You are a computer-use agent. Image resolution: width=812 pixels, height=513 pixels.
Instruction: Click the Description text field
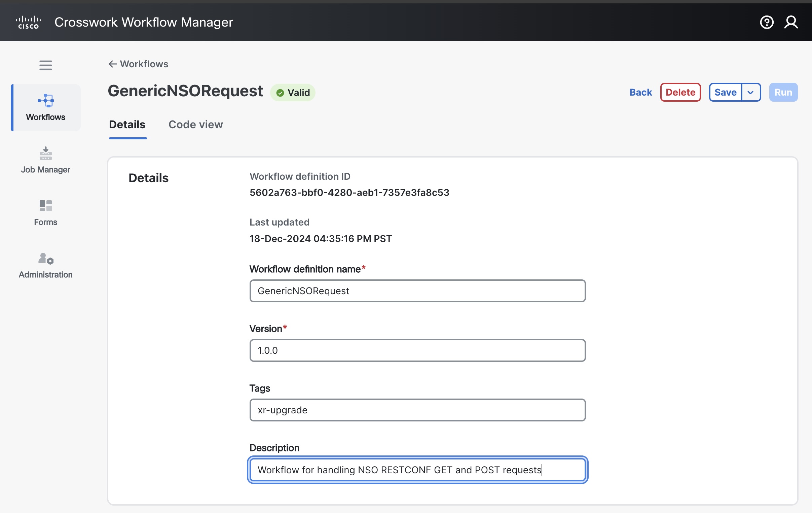[417, 470]
